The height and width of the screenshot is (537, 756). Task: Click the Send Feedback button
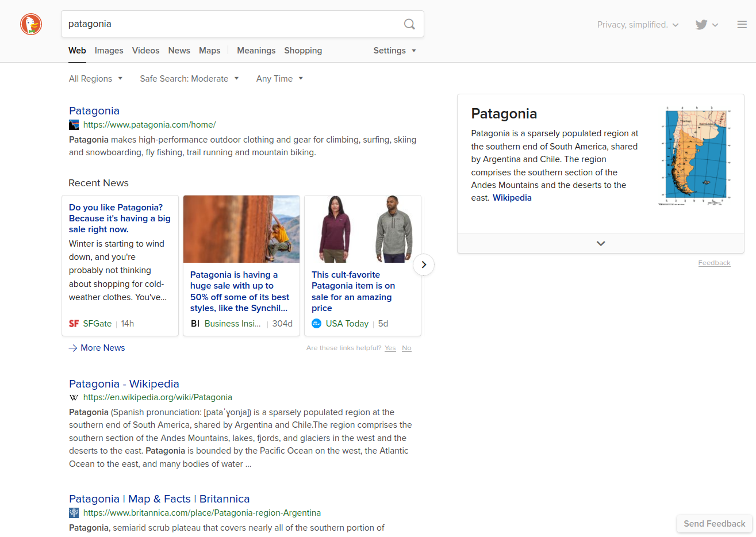[715, 524]
